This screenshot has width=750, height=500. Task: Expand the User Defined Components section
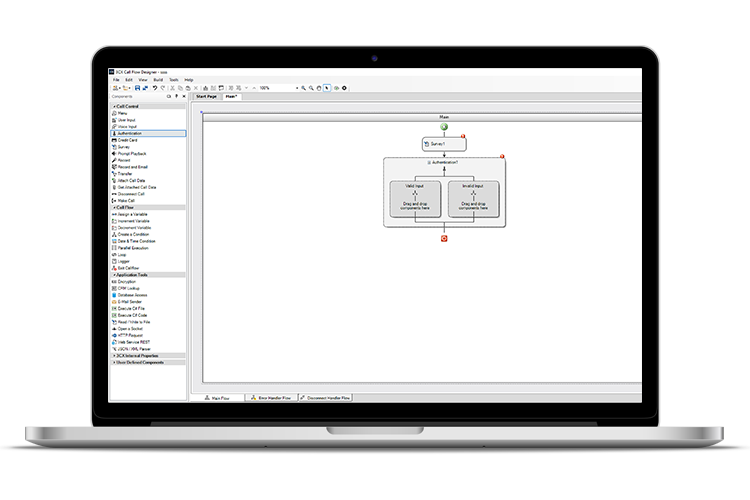click(113, 362)
